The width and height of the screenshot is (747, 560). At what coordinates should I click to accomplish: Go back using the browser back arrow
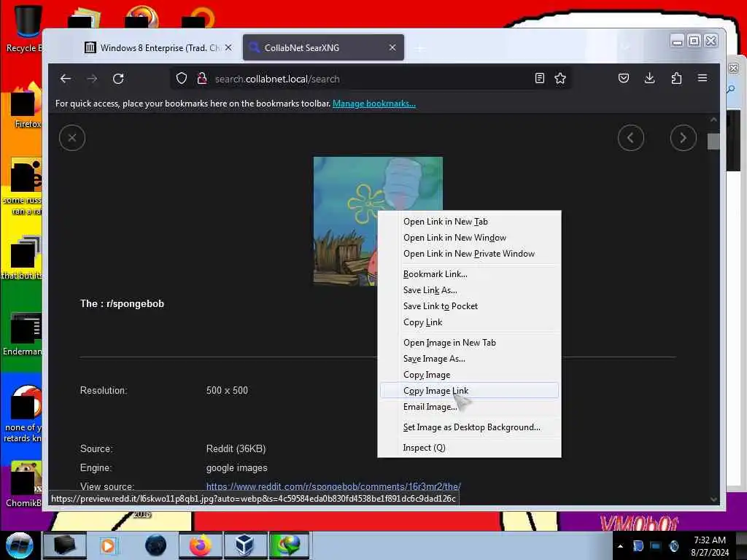[x=66, y=79]
